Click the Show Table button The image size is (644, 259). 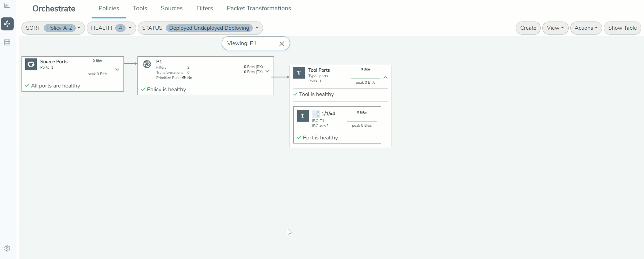[622, 28]
